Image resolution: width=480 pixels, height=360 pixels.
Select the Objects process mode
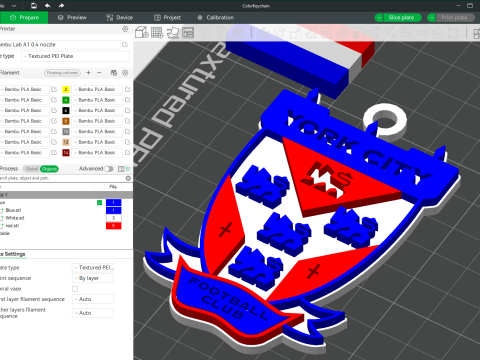[x=49, y=169]
